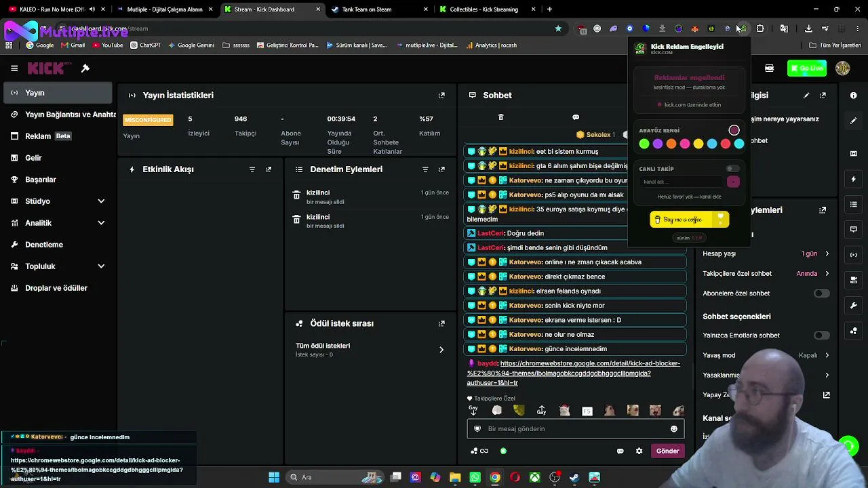Click Buy me a coffee button
This screenshot has height=488, width=868.
pyautogui.click(x=689, y=220)
